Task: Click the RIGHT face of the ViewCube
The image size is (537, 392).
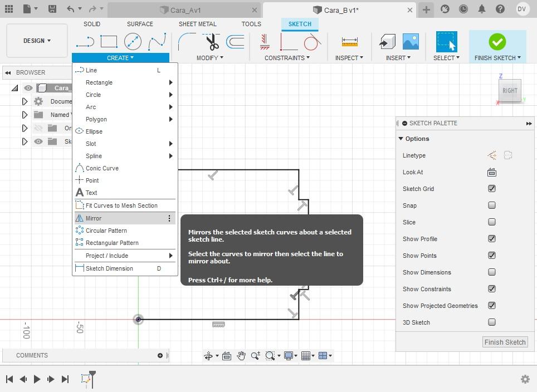Action: point(510,90)
